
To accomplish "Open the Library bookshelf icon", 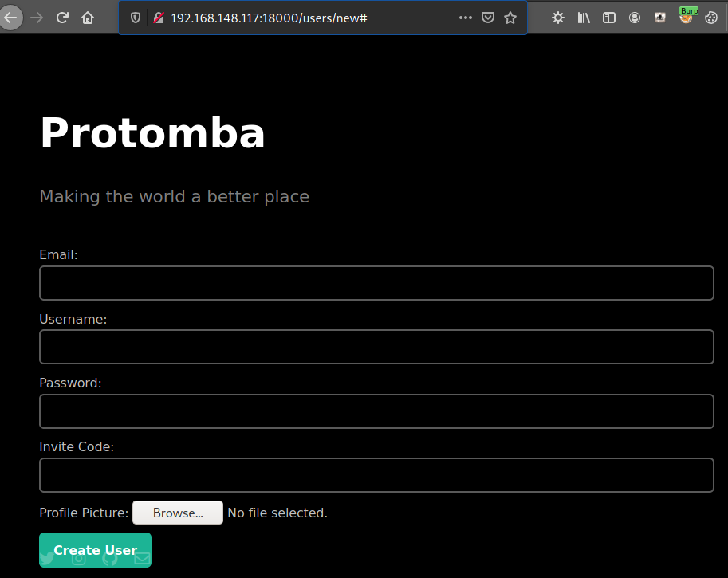I will pyautogui.click(x=584, y=18).
